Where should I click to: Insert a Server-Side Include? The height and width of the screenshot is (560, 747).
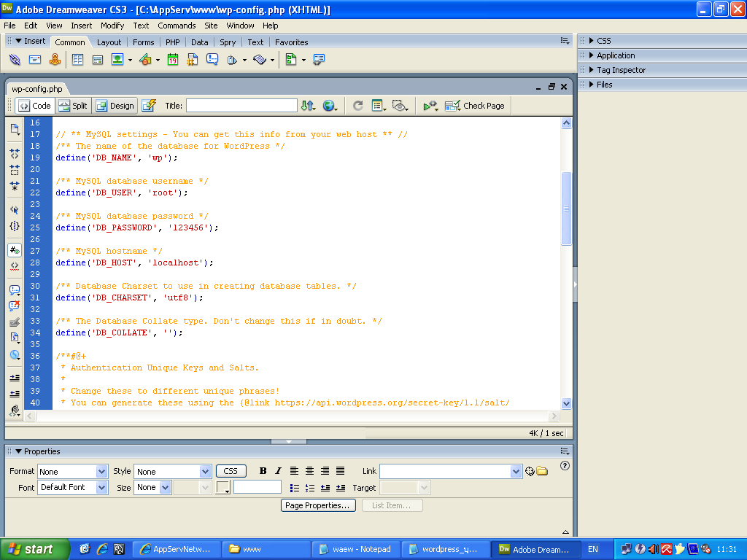point(193,60)
